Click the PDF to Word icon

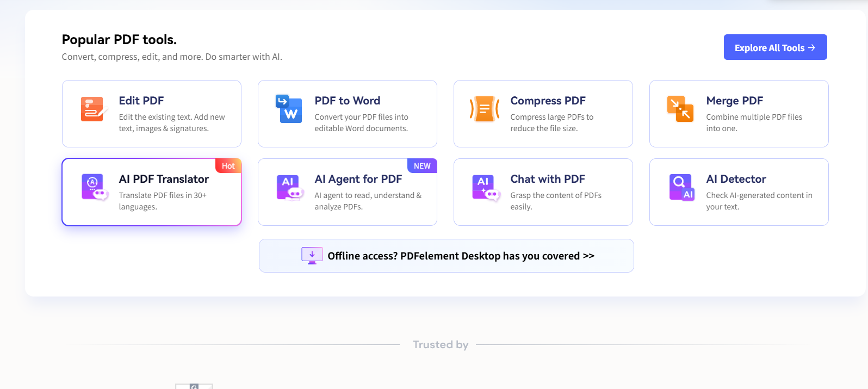289,109
